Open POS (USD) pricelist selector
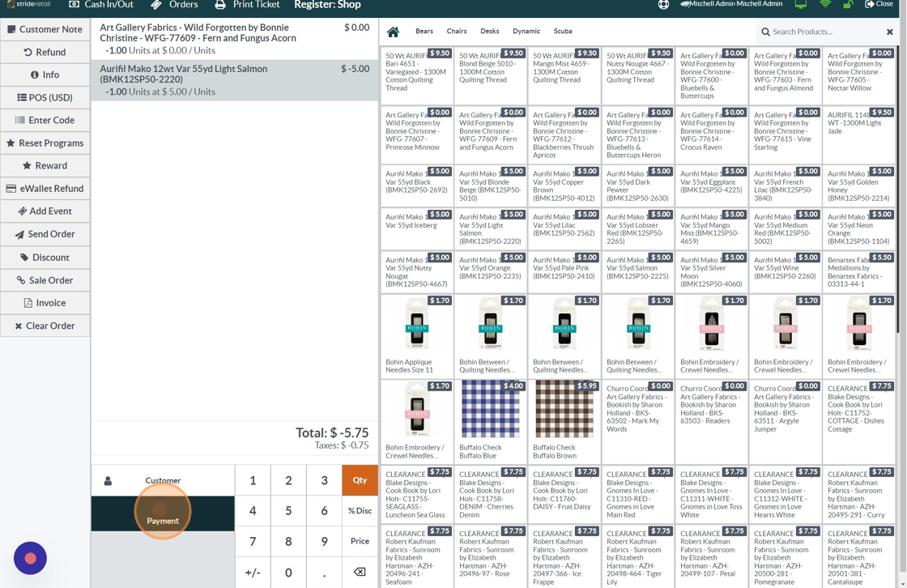 coord(45,97)
